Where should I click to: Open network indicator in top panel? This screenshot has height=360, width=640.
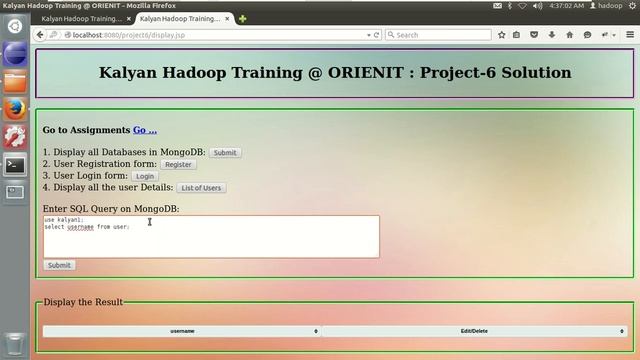522,6
